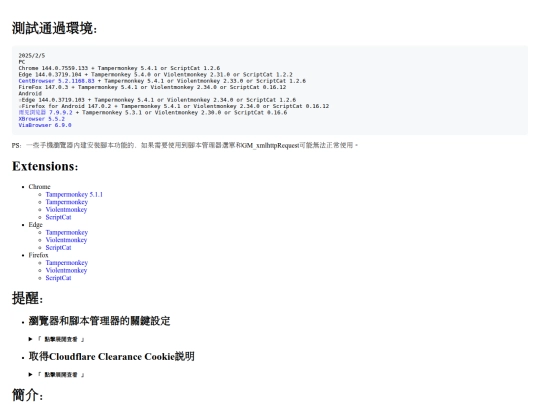
Task: Click the Firefox list item label
Action: click(38, 255)
